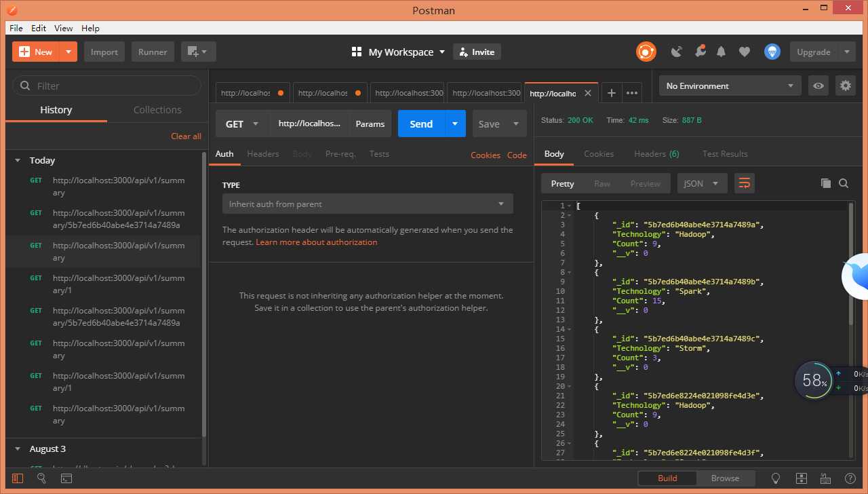The width and height of the screenshot is (868, 494).
Task: Expand My Workspace switcher dropdown
Action: pyautogui.click(x=442, y=52)
